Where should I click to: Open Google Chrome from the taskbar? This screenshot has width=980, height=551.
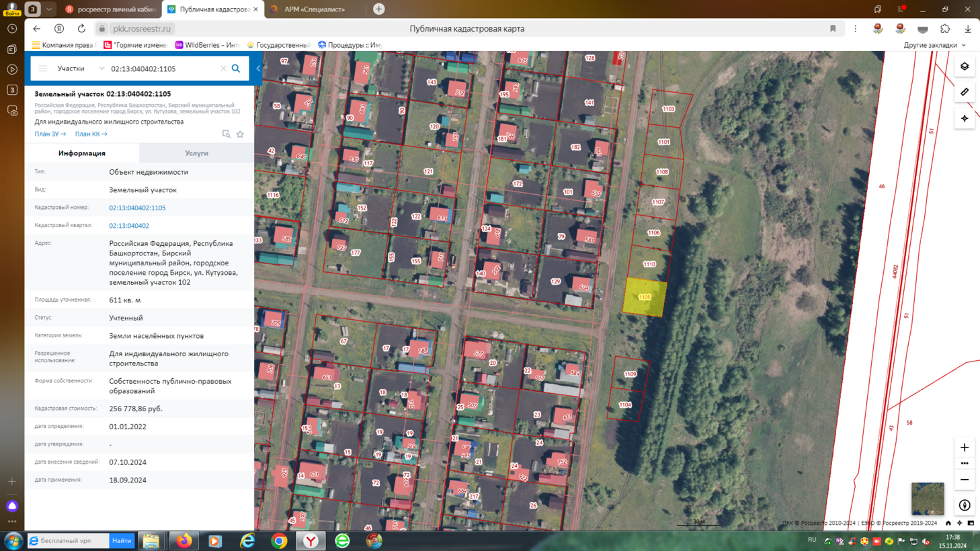(x=279, y=541)
